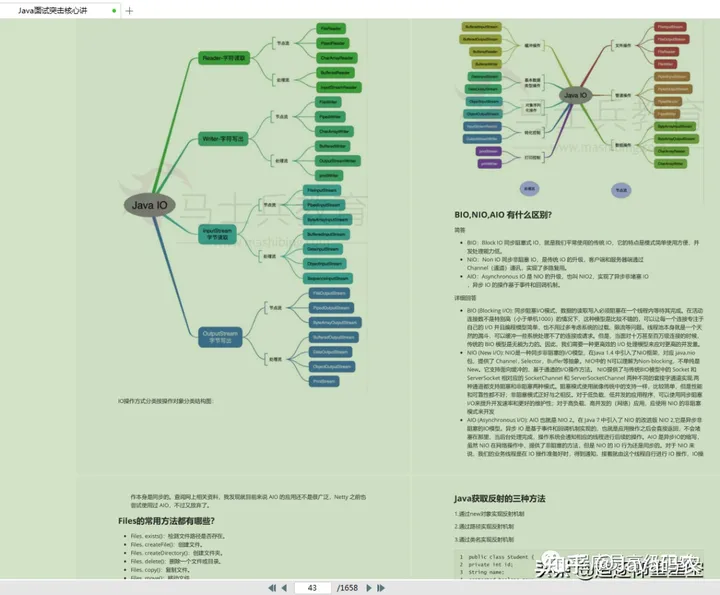Image resolution: width=720 pixels, height=595 pixels.
Task: Click the CharArrayReader node in left mind map
Action: click(337, 58)
